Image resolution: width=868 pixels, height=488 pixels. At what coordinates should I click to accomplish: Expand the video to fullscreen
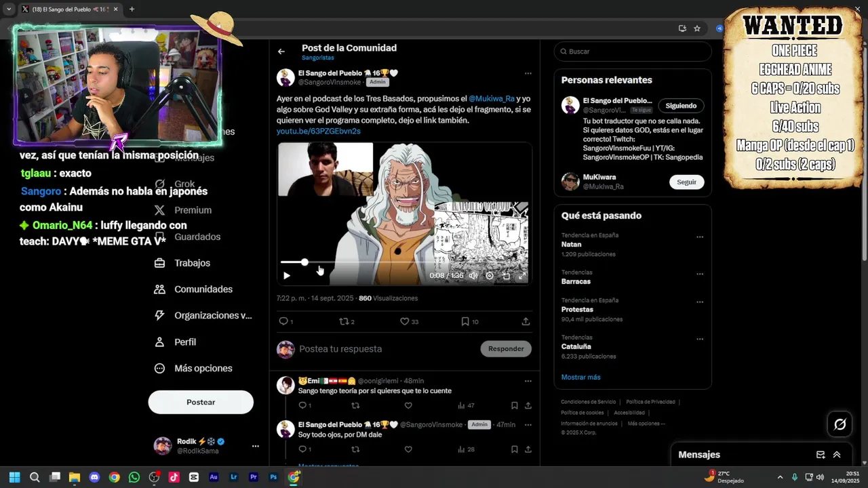coord(522,276)
